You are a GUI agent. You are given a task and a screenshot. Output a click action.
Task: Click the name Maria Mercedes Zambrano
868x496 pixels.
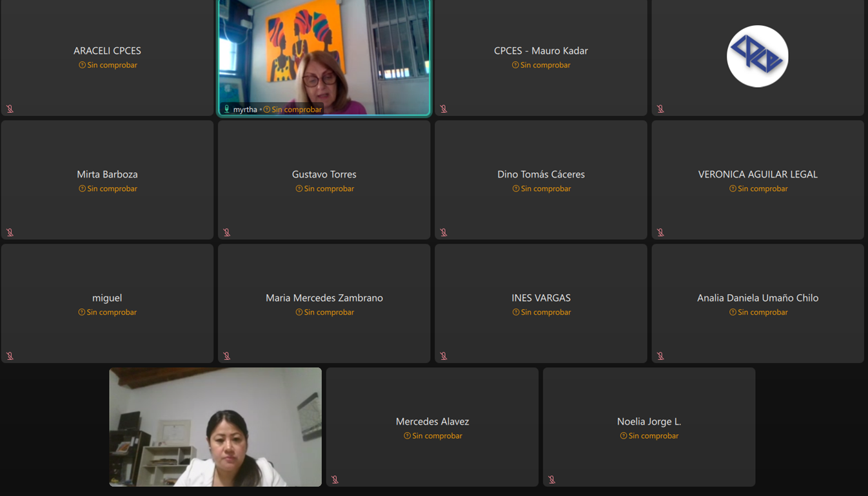[x=324, y=298]
